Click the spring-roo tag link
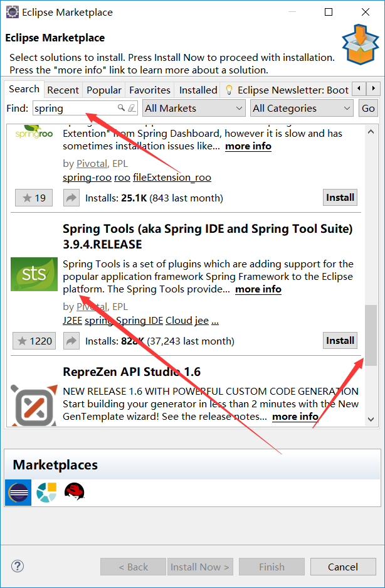The image size is (385, 588). tap(87, 178)
